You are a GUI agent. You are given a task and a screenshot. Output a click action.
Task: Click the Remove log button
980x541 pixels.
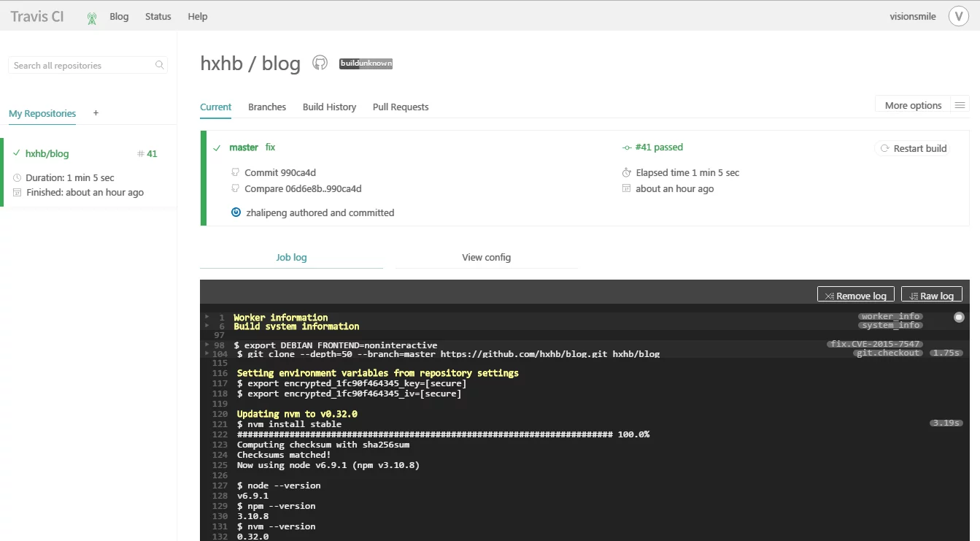pyautogui.click(x=855, y=296)
